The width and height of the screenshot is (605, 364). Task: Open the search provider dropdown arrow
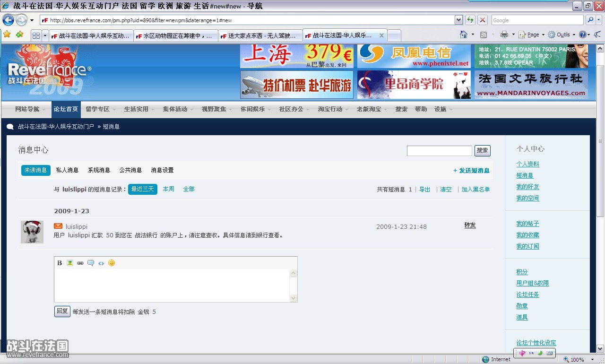(600, 20)
